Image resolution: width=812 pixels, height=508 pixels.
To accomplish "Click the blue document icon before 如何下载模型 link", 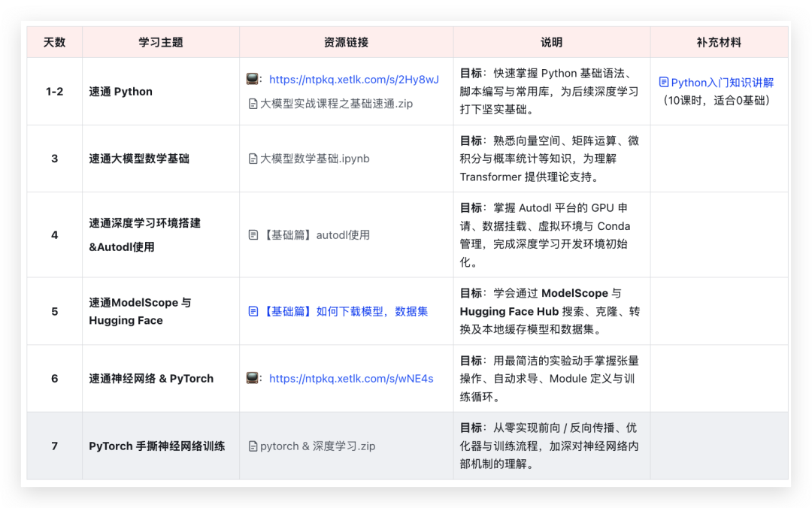I will click(x=253, y=311).
